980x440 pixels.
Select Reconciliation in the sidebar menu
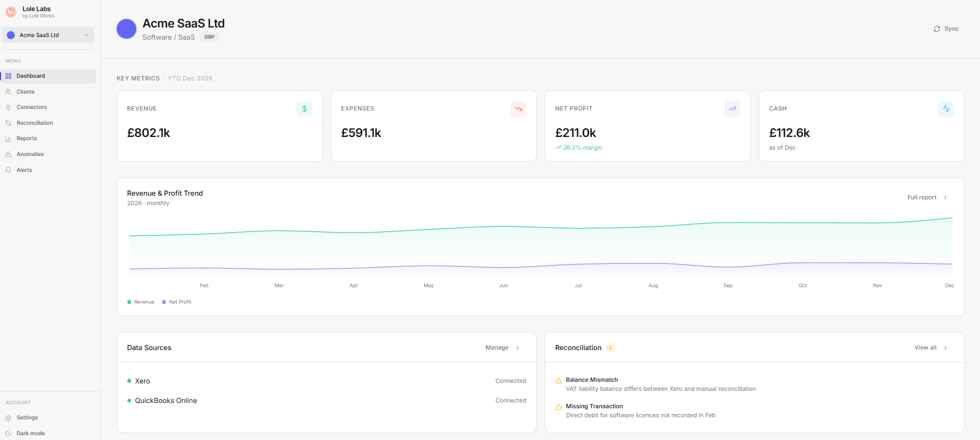[48, 123]
